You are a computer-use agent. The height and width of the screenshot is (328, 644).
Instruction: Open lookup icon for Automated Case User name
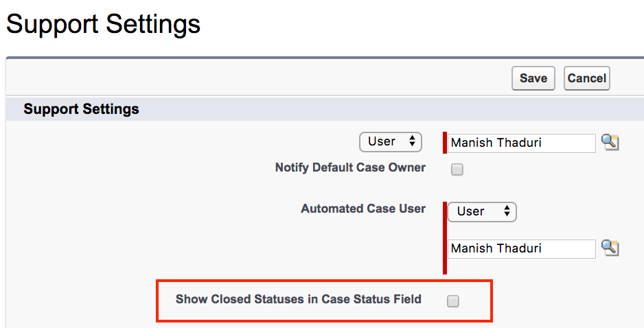610,248
